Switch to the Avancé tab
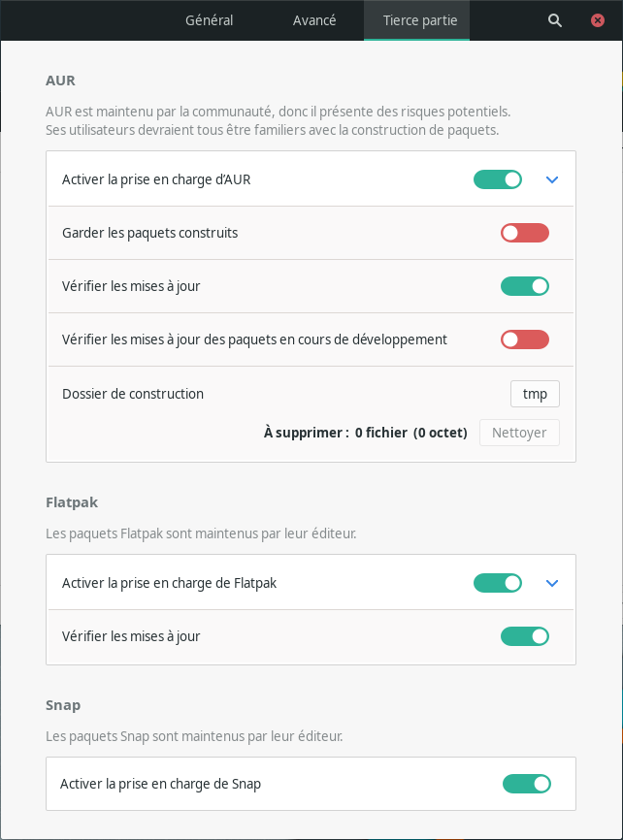 [312, 19]
